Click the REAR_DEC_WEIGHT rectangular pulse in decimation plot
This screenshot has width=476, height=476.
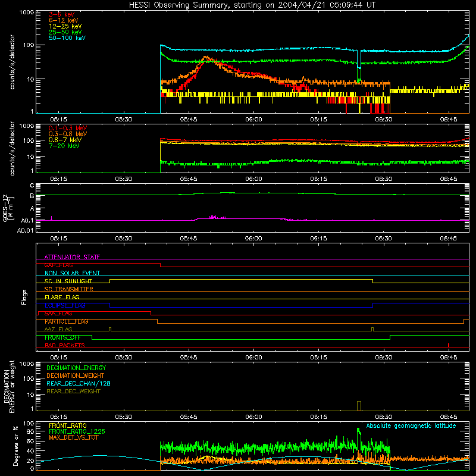tap(359, 406)
